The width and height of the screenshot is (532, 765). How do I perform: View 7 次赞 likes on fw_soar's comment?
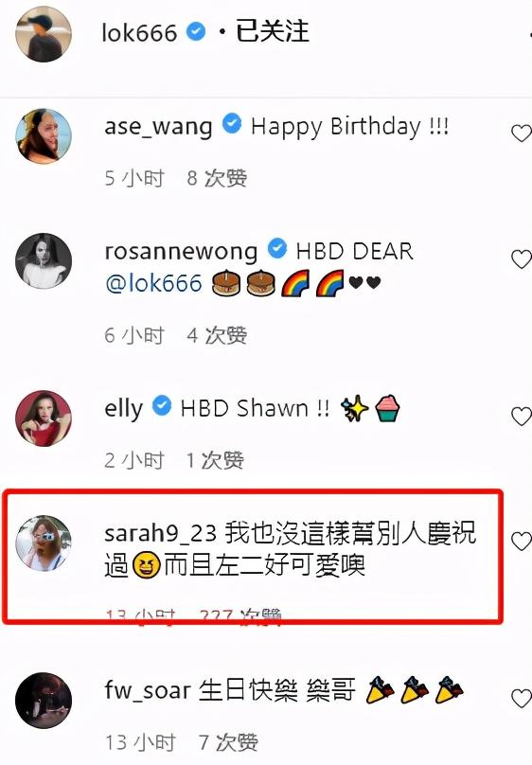[228, 742]
